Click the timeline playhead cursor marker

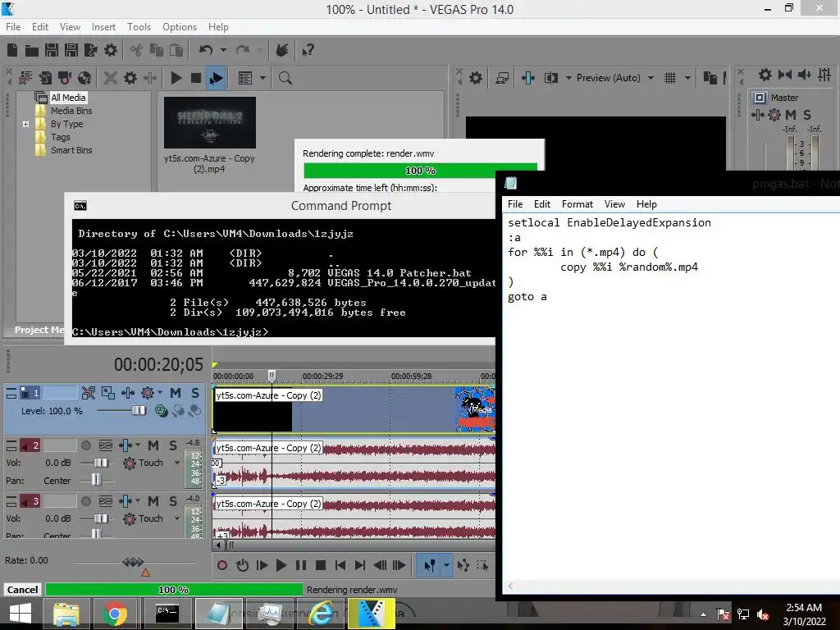[x=272, y=376]
